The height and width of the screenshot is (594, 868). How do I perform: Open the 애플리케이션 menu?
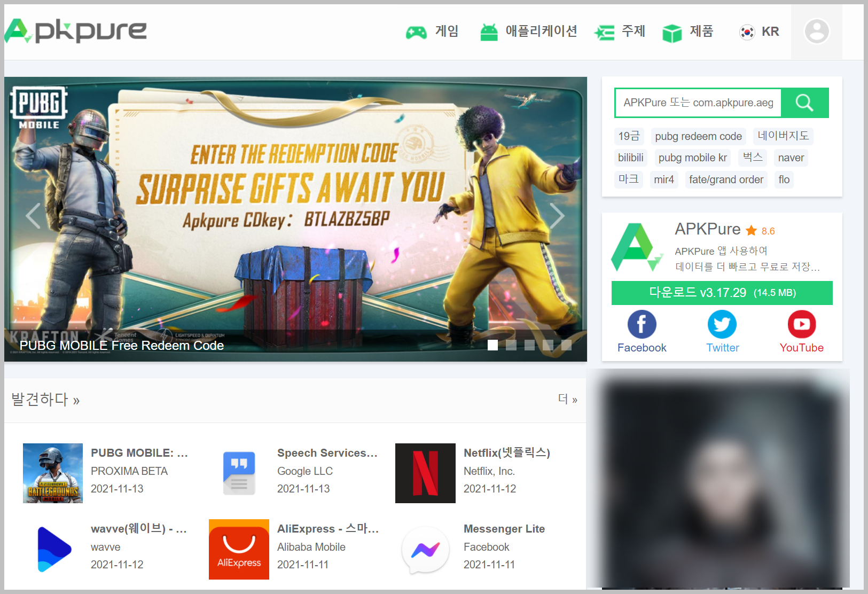(x=541, y=32)
